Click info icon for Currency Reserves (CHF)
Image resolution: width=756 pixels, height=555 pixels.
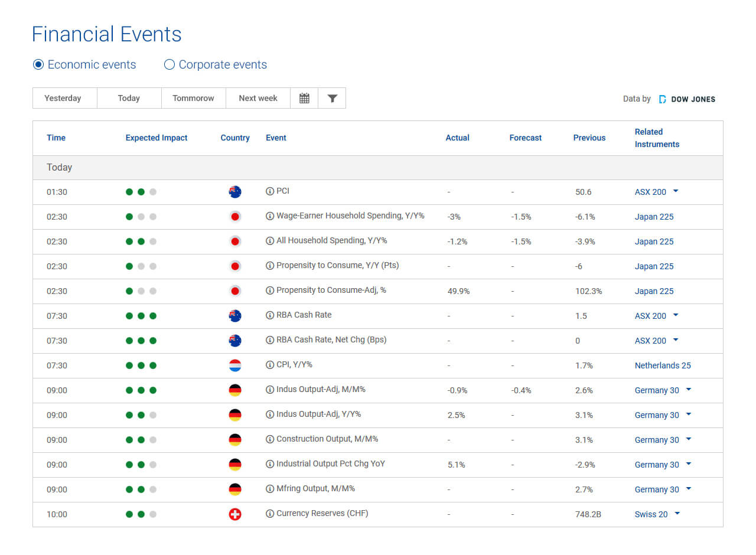pos(270,514)
